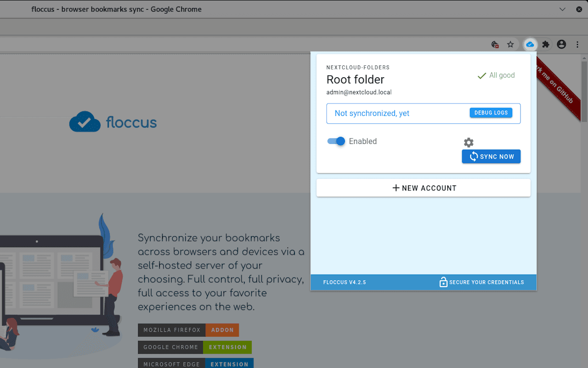Select Mozilla Firefox Addon badge

click(188, 330)
